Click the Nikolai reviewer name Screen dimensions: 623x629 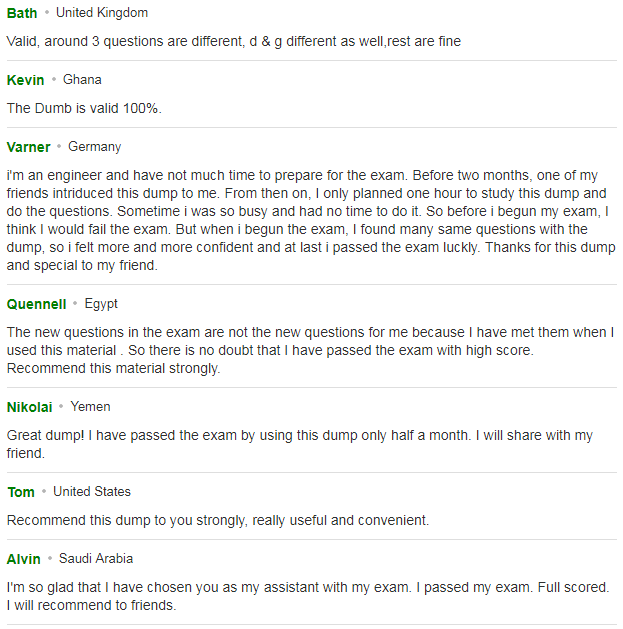[30, 407]
